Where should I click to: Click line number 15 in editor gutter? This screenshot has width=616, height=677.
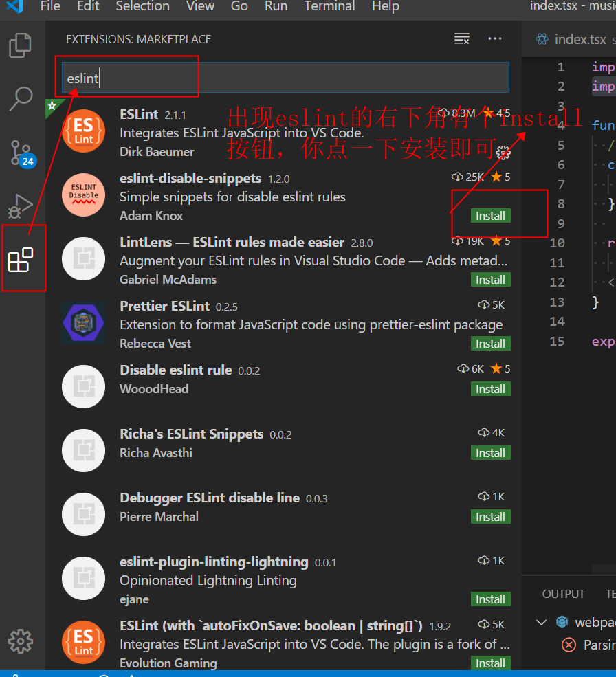(558, 341)
